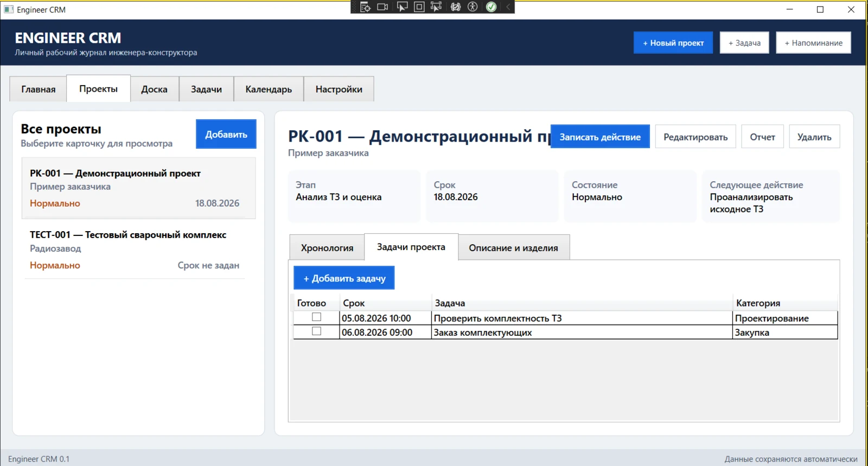Click the Этап Анализ ТЗ и оценка tile
The image size is (868, 466).
[x=354, y=196]
